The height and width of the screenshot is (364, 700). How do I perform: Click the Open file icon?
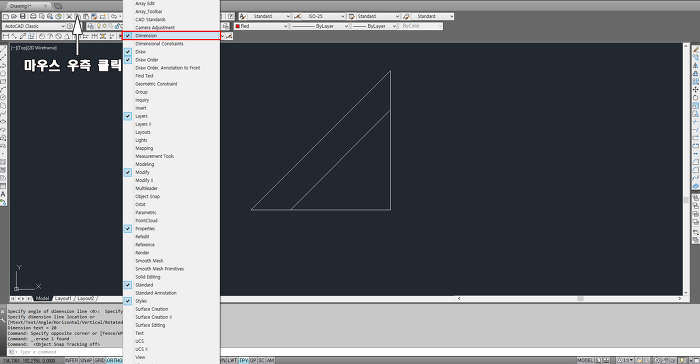14,16
